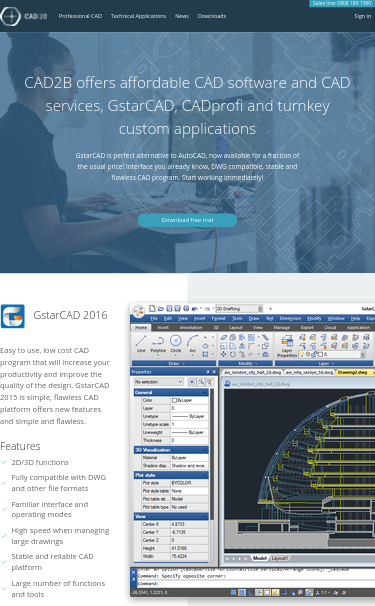Click the CAD2B crosshair logo
Viewport: 375px width, 606px height.
click(10, 16)
